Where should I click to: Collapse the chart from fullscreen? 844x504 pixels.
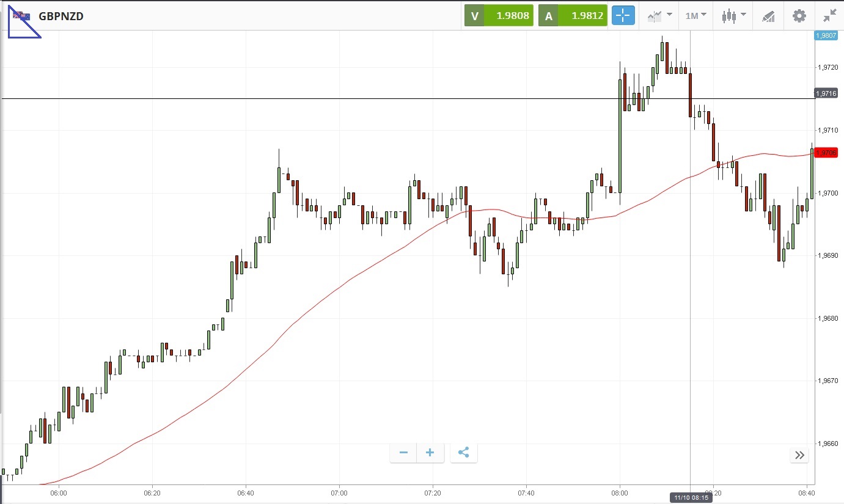click(x=829, y=16)
